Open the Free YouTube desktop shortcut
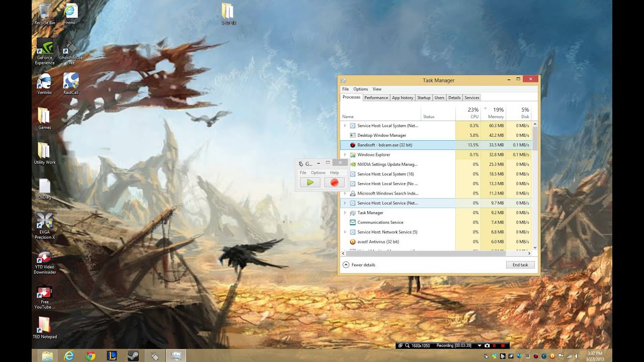 (x=44, y=297)
